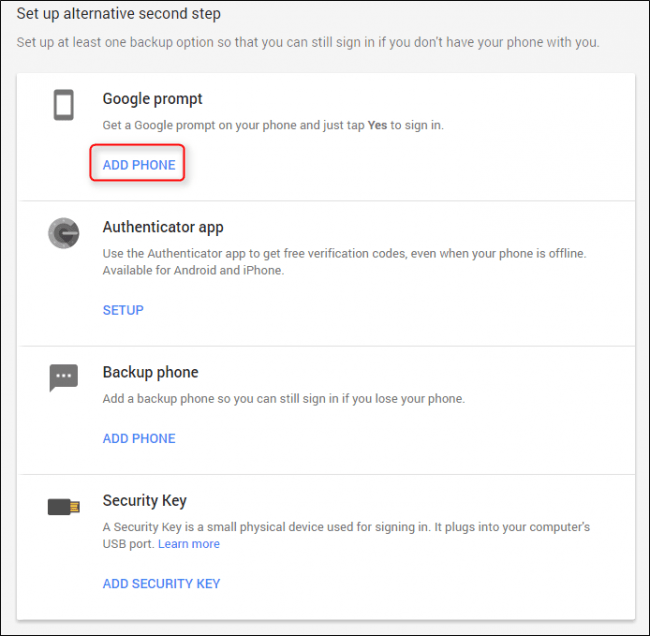The height and width of the screenshot is (636, 650).
Task: Click the bold Yes word
Action: pyautogui.click(x=377, y=125)
